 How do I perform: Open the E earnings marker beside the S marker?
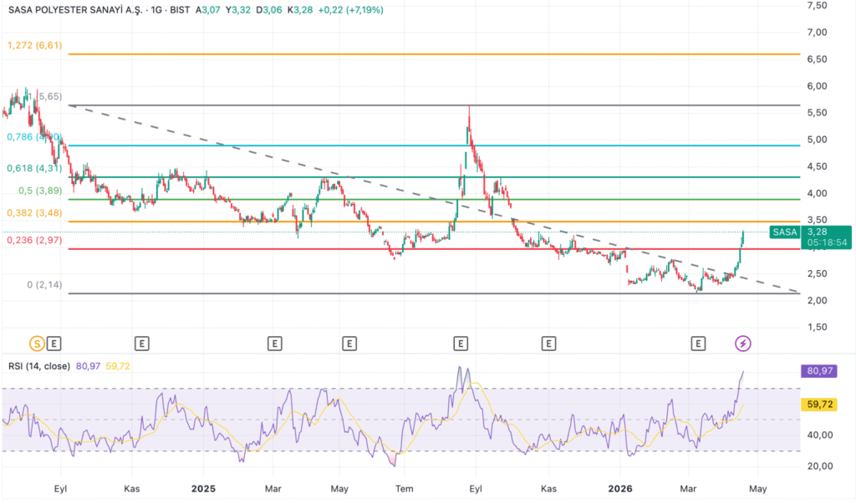point(54,343)
